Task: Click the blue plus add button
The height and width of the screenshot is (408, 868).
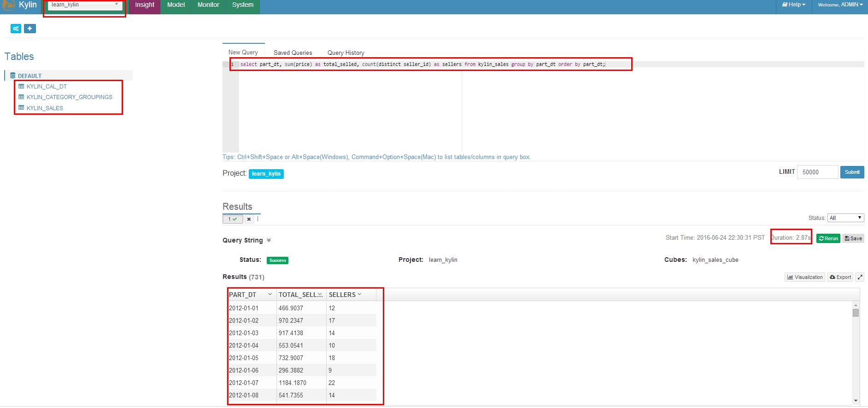Action: tap(29, 29)
